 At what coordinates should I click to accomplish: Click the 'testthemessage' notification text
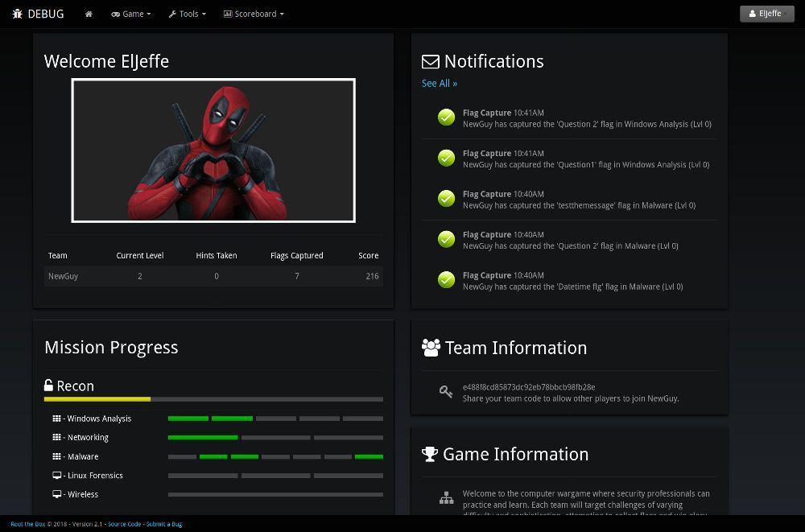pyautogui.click(x=579, y=205)
